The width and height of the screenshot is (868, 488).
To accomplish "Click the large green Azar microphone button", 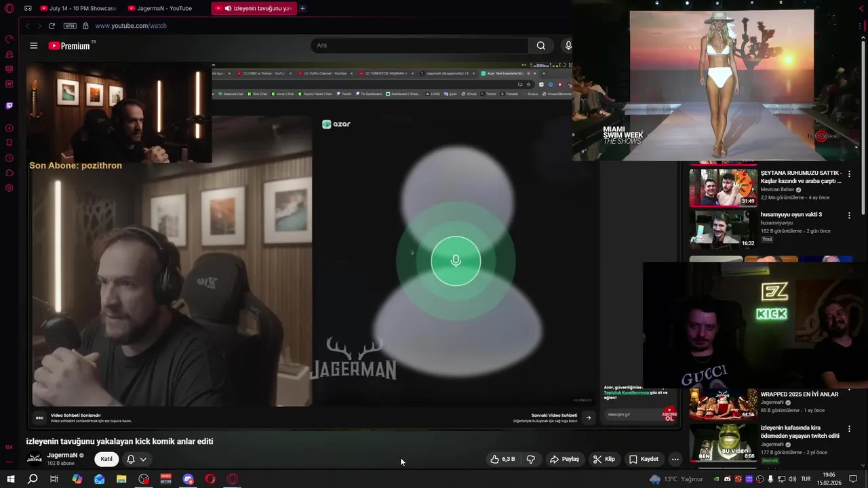I will tap(456, 261).
